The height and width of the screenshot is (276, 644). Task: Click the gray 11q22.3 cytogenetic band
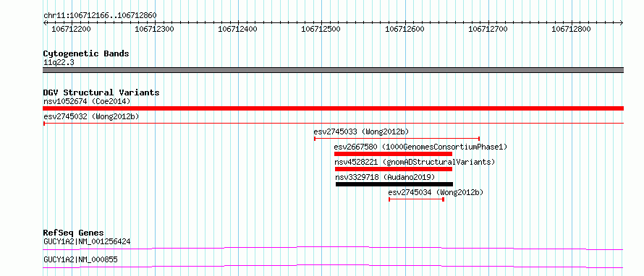[x=333, y=70]
